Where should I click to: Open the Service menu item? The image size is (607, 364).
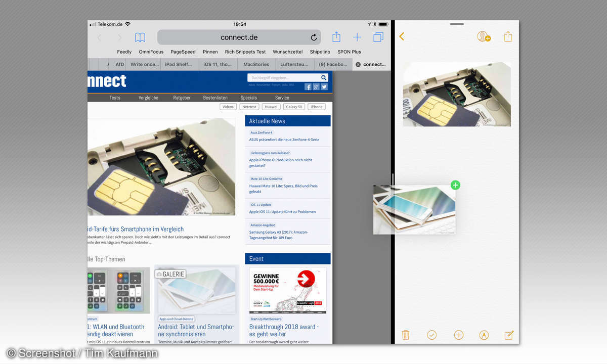point(282,98)
